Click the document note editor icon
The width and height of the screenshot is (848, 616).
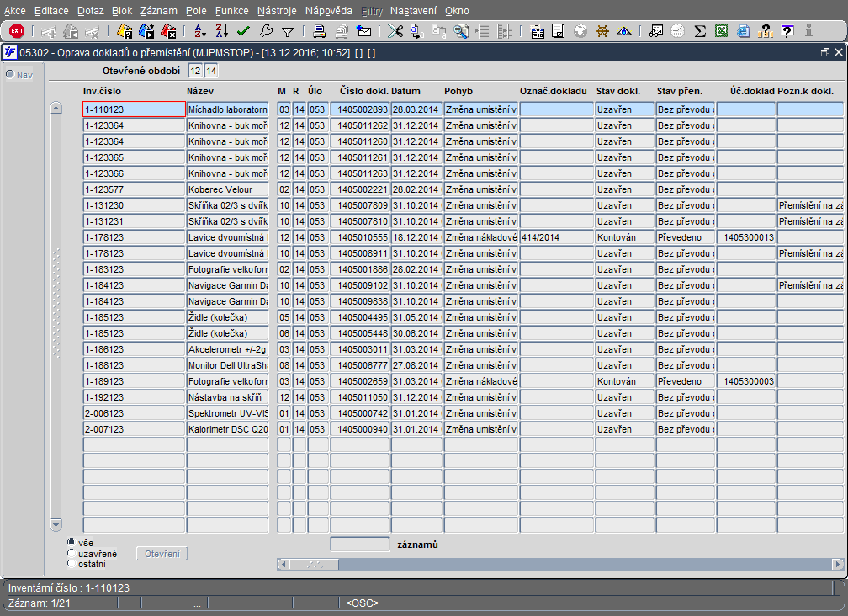(x=558, y=31)
